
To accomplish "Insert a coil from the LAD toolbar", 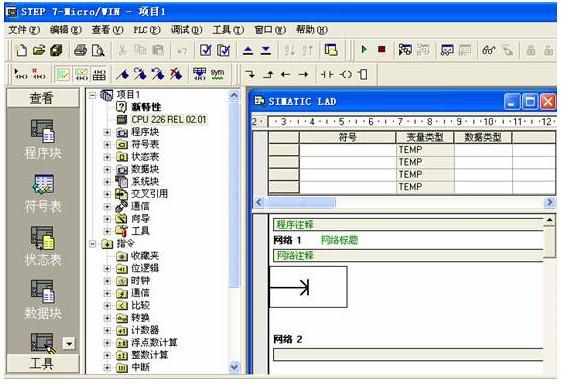I will tap(346, 74).
